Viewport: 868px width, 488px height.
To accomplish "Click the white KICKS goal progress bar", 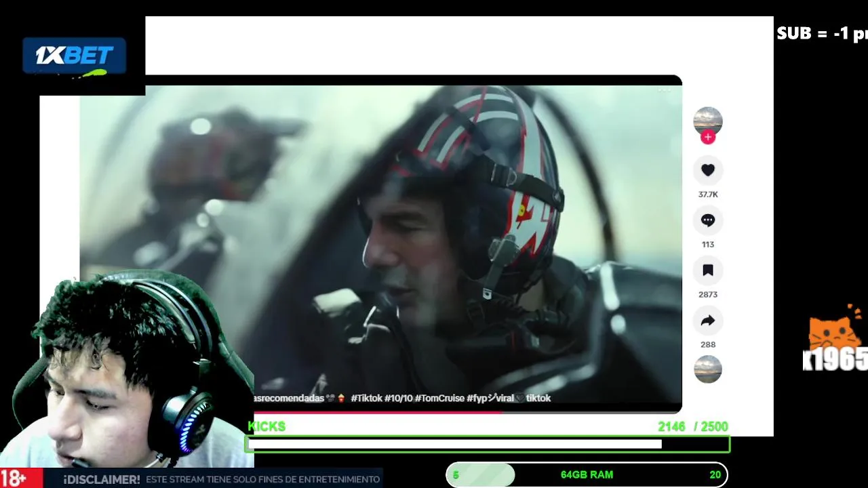I will coord(488,444).
